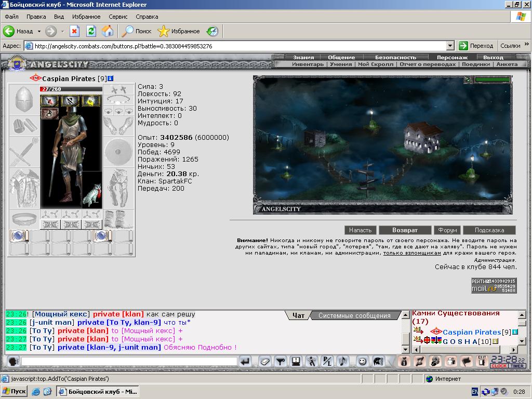Click the chat message input field
The width and height of the screenshot is (532, 399).
click(x=129, y=362)
